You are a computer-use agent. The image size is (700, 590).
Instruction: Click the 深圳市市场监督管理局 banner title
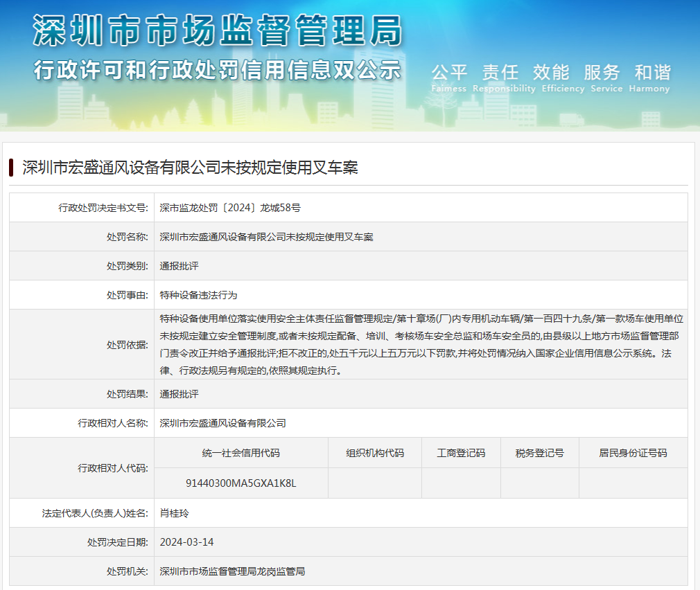pyautogui.click(x=217, y=31)
